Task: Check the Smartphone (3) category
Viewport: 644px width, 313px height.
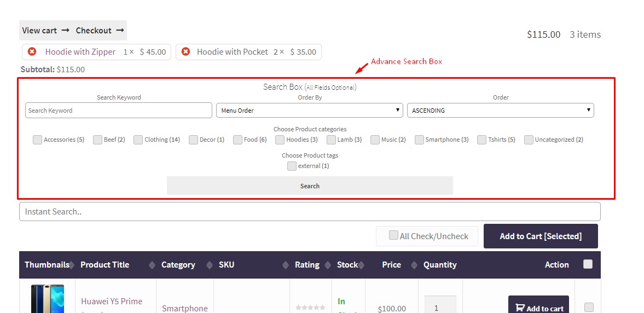Action: pos(419,140)
